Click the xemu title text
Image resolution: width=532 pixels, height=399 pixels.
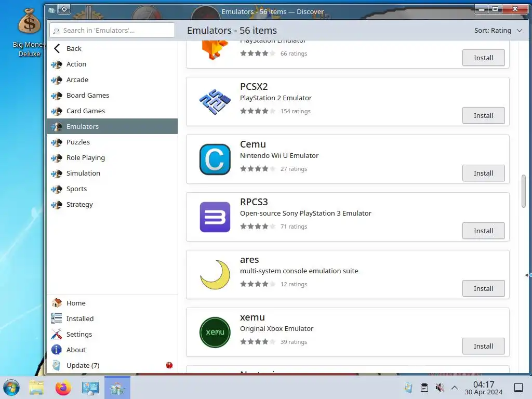pyautogui.click(x=252, y=317)
